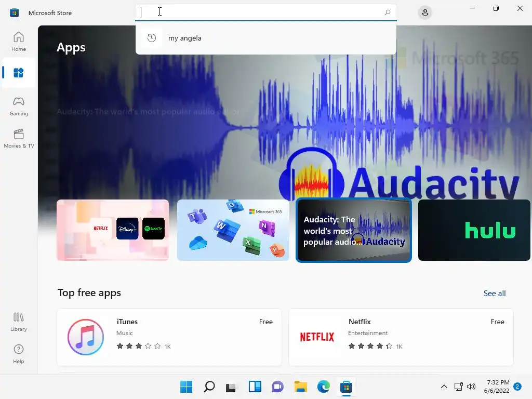532x399 pixels.
Task: Click the history clock icon beside my angela
Action: coord(152,37)
